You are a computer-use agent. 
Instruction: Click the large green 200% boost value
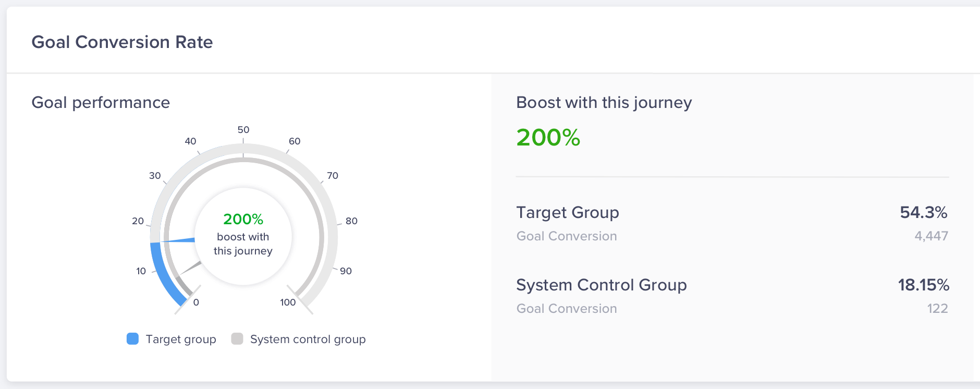548,138
